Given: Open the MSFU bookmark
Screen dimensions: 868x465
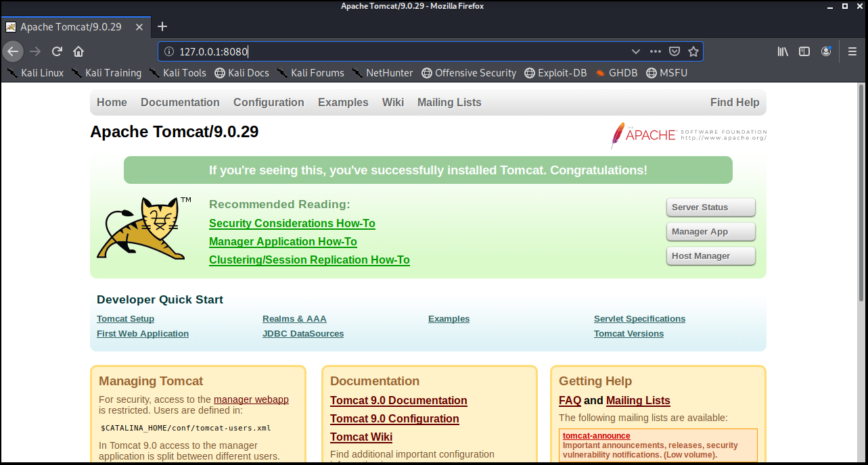Looking at the screenshot, I should [x=666, y=73].
